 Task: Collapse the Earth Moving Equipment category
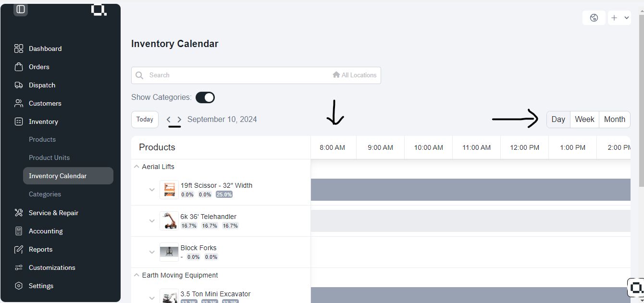click(136, 275)
